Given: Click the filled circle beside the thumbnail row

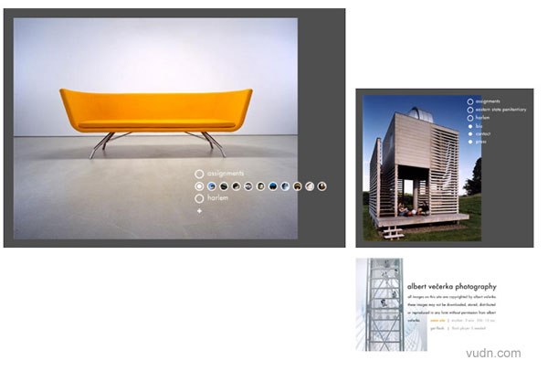Looking at the screenshot, I should point(199,186).
